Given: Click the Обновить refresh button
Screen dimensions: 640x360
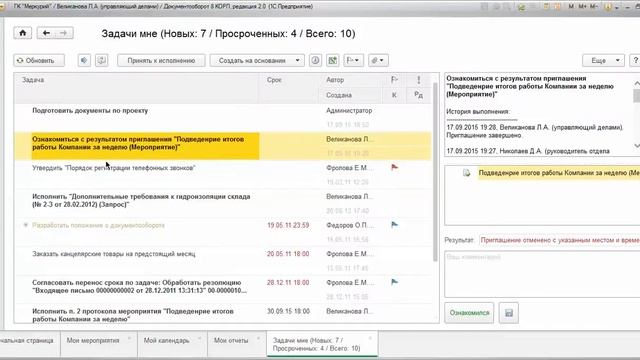Looking at the screenshot, I should 39,60.
